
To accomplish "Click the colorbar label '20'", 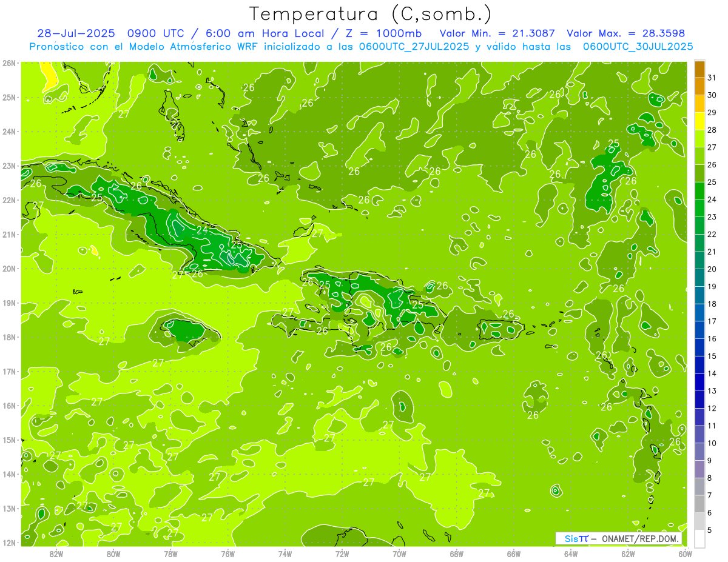I will click(712, 269).
